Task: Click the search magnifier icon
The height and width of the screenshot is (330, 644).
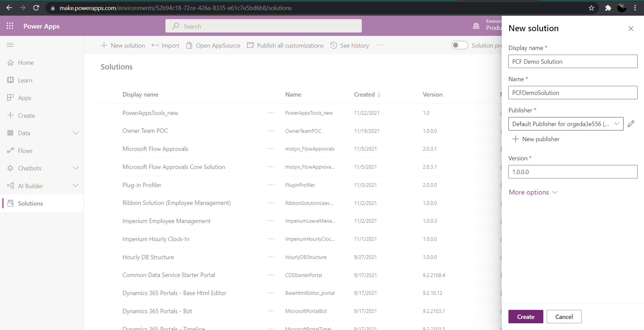Action: coord(176,26)
